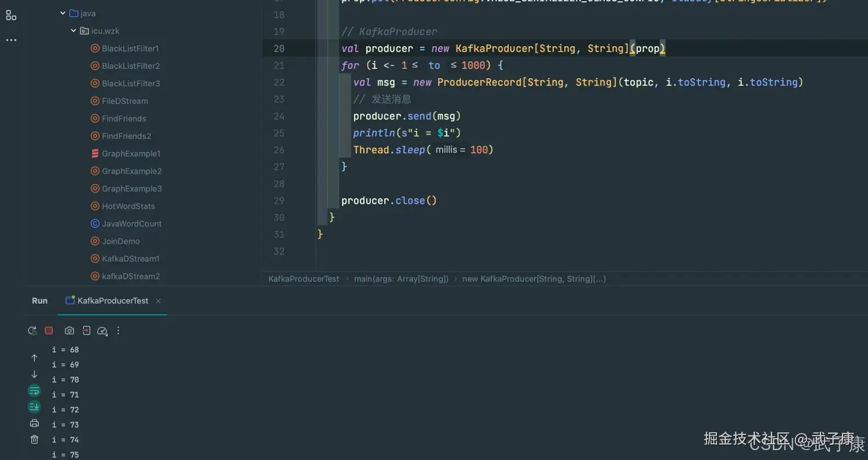Click 'millis =' inlay hint
Screen dimensions: 868x460
pos(451,150)
